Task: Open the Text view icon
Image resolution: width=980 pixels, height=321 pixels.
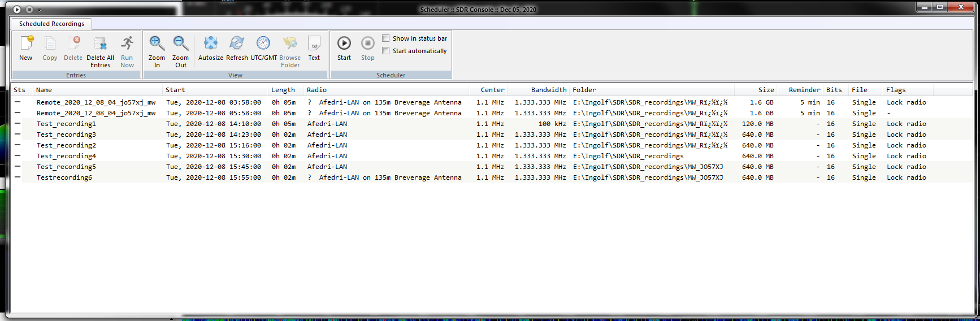Action: (314, 44)
